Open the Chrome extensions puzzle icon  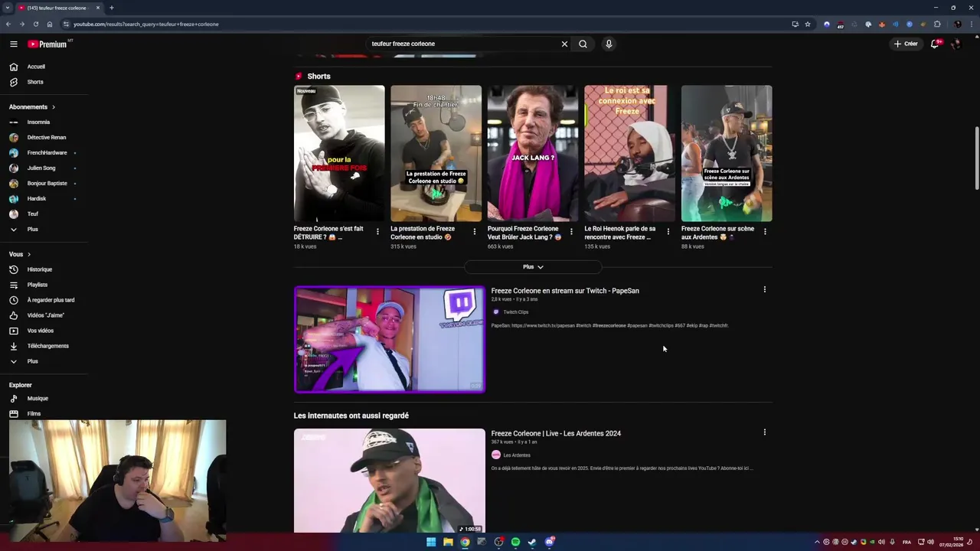[937, 24]
